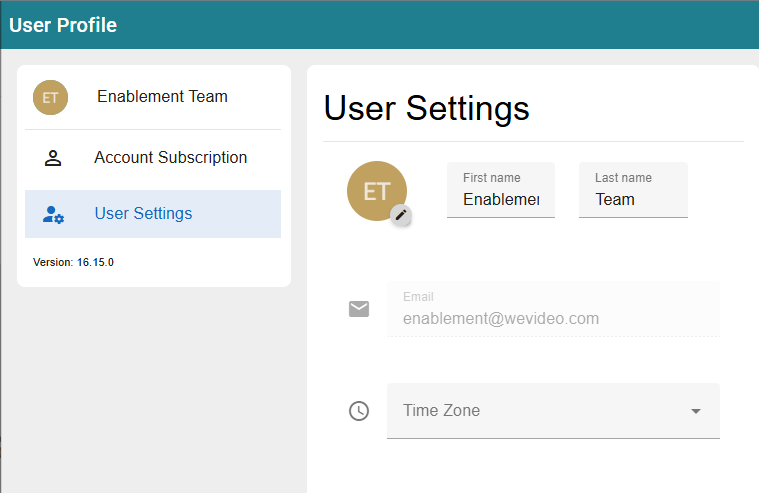Click the User Profile header title
The height and width of the screenshot is (493, 759).
tap(63, 25)
